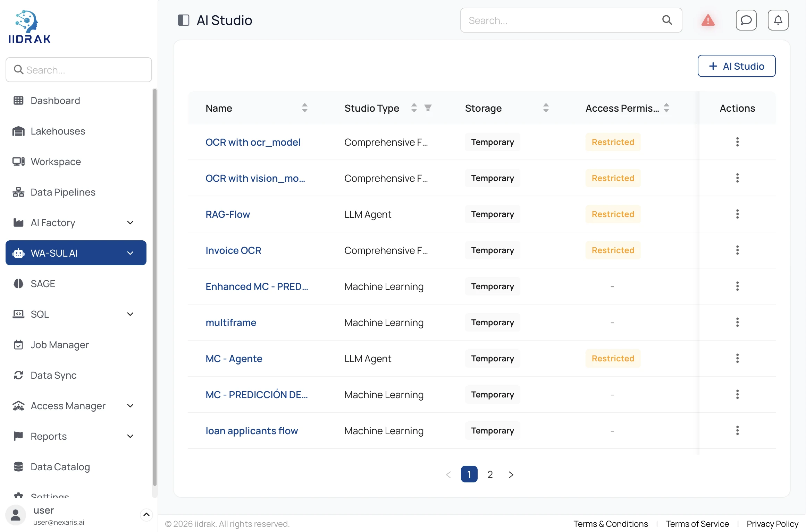
Task: Click the sidebar search input field
Action: point(79,70)
